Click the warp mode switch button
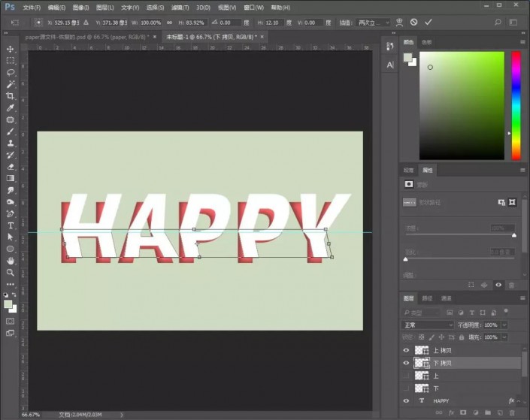The height and width of the screenshot is (420, 530). [x=399, y=23]
